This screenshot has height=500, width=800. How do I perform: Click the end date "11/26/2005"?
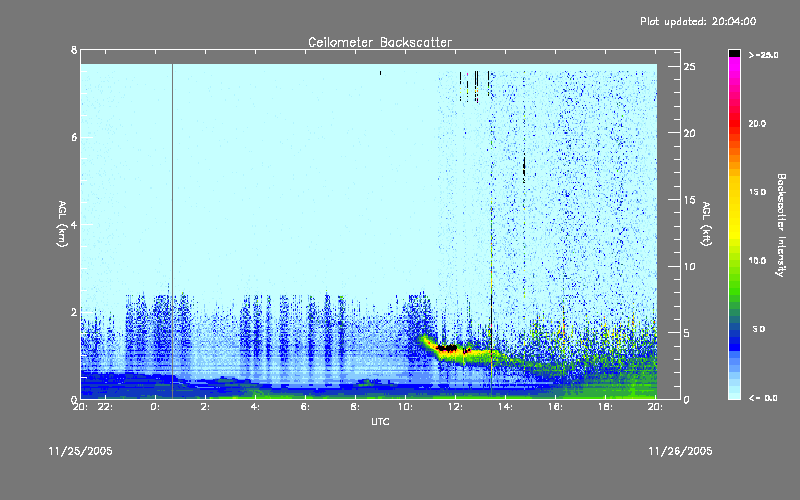pyautogui.click(x=680, y=451)
